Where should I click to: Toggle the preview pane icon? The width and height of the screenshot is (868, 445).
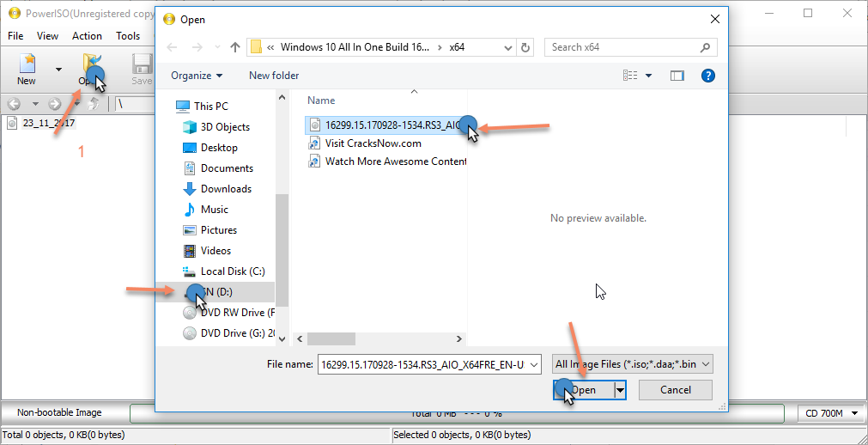point(677,76)
